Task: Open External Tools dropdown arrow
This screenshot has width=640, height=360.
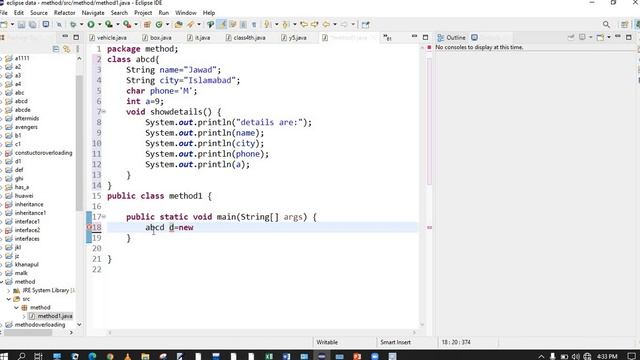Action: click(136, 24)
